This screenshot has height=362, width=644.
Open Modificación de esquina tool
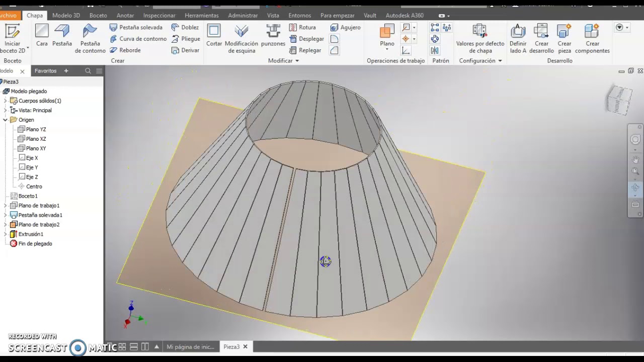click(242, 39)
